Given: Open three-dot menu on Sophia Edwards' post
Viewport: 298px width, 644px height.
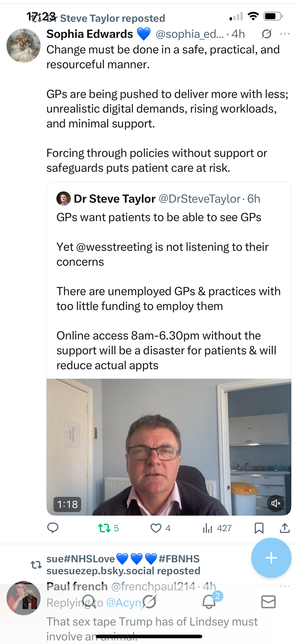Looking at the screenshot, I should point(285,34).
